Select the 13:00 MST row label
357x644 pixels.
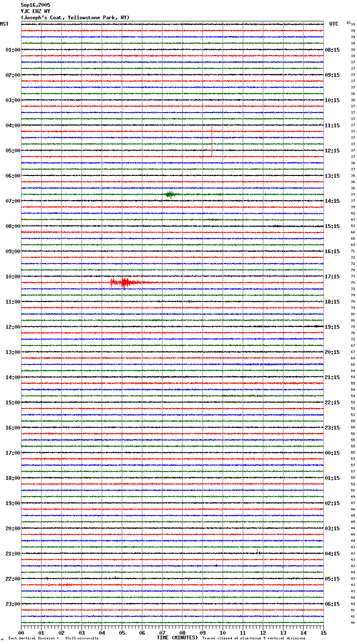pos(13,352)
